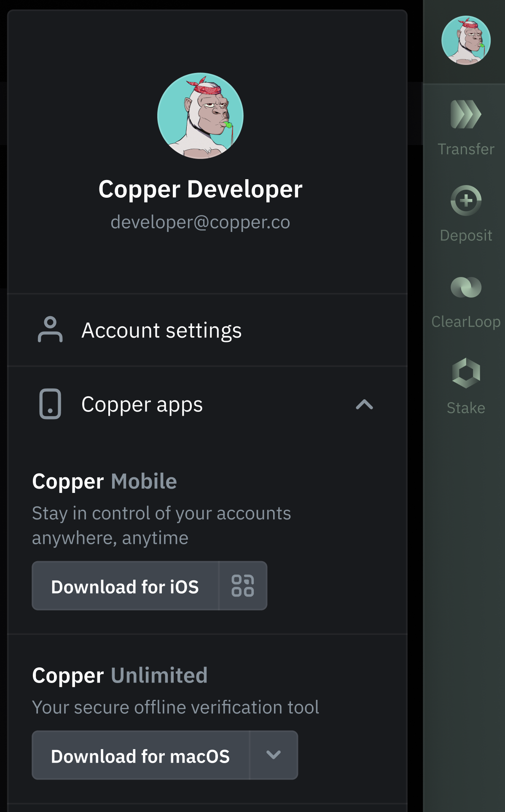Click 'Stay in control of your accounts' text
This screenshot has height=812, width=505.
click(x=161, y=514)
